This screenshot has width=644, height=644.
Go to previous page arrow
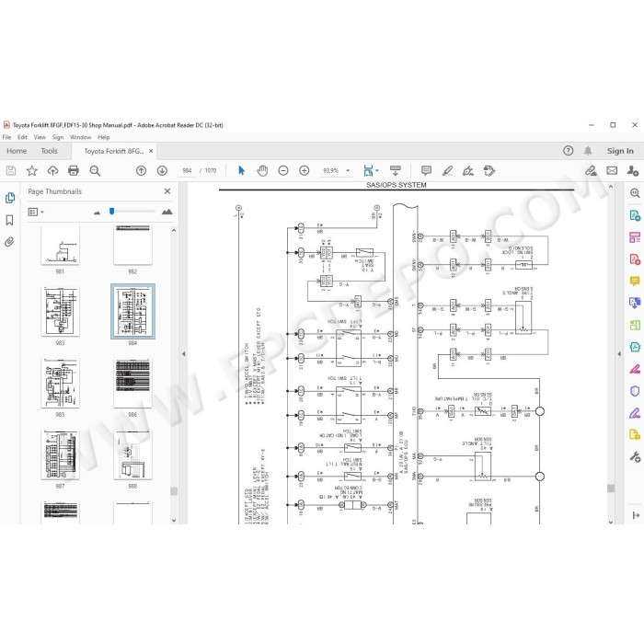(141, 170)
